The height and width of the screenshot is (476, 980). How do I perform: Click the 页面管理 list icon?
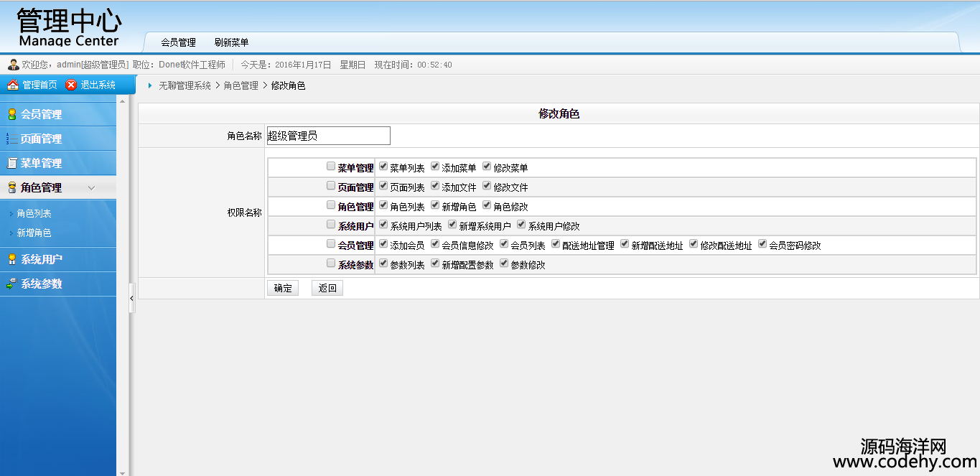pyautogui.click(x=11, y=139)
